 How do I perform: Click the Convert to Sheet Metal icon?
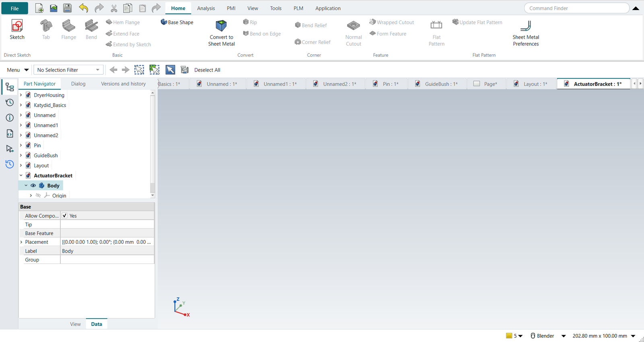pyautogui.click(x=221, y=26)
